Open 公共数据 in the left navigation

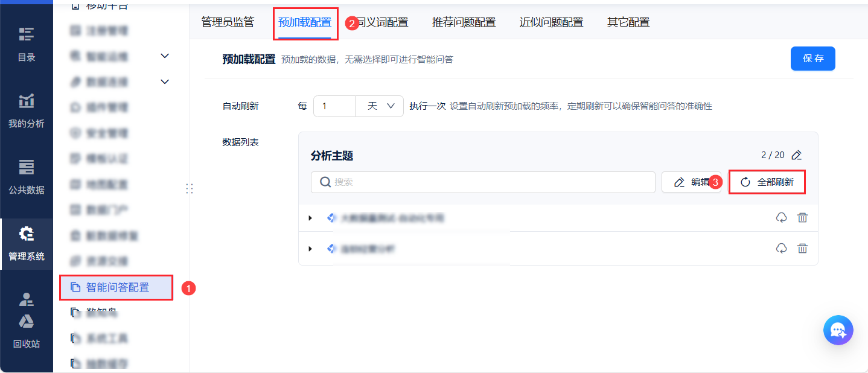tap(27, 177)
